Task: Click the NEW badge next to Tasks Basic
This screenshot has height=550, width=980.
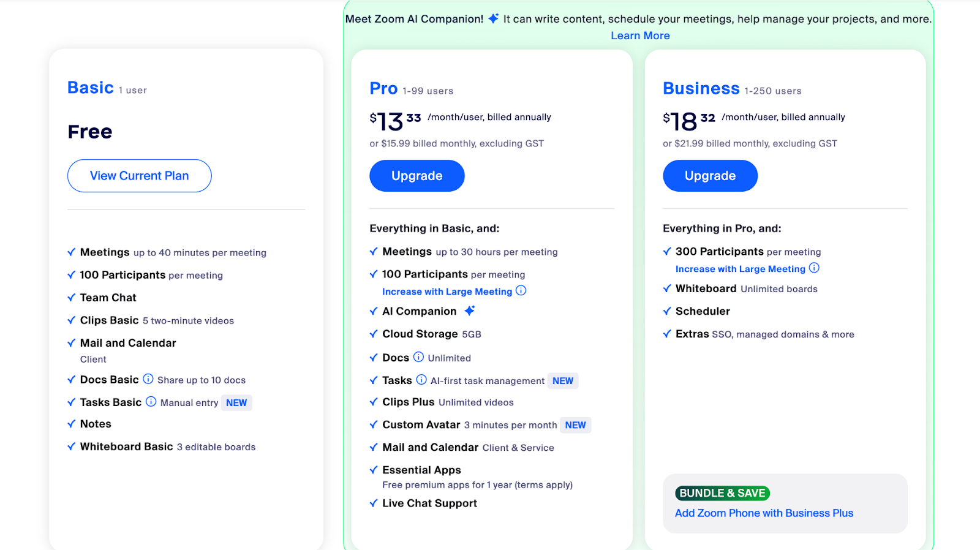Action: pos(236,403)
